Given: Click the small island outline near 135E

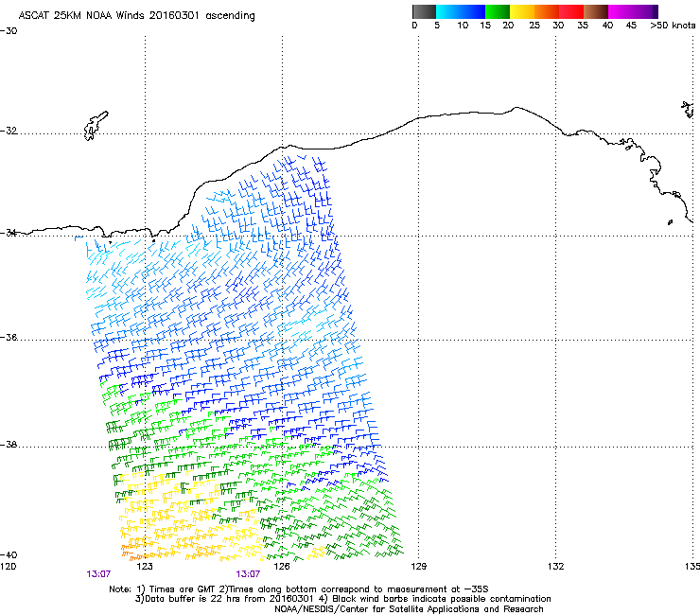Looking at the screenshot, I should tap(688, 110).
